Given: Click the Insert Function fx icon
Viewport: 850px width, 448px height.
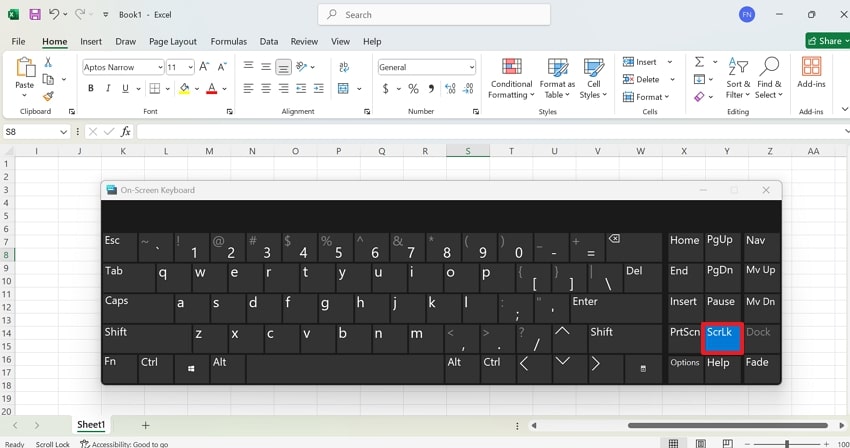Looking at the screenshot, I should tap(126, 132).
